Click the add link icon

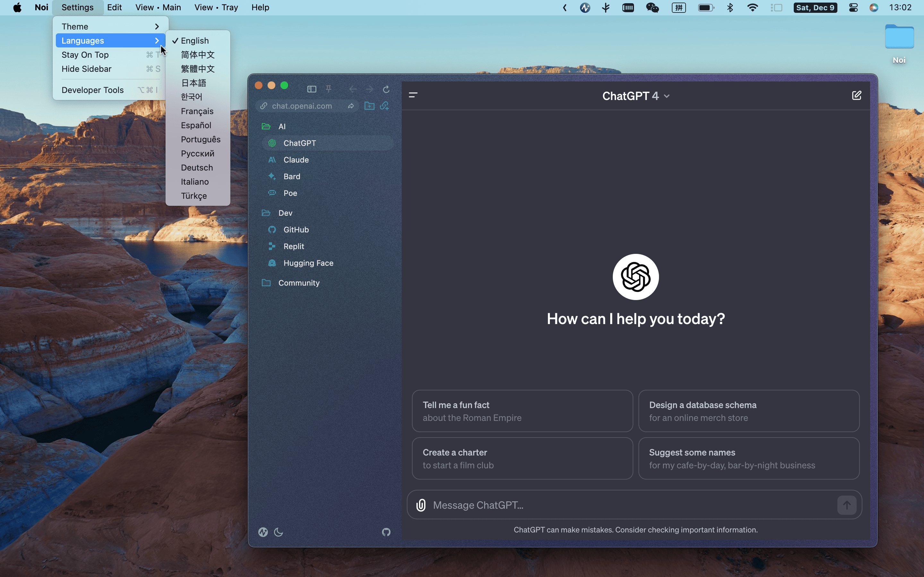pos(384,106)
